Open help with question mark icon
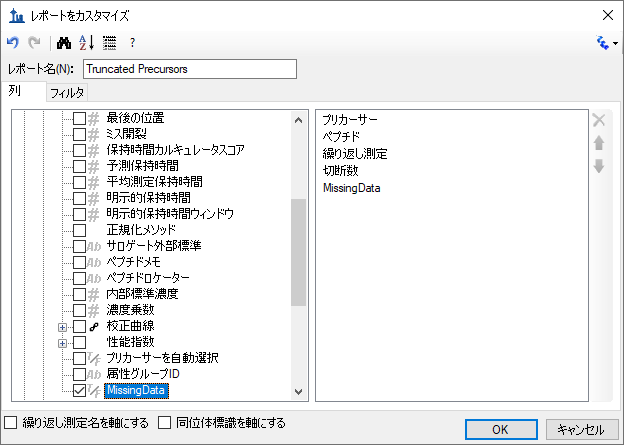The height and width of the screenshot is (445, 624). (132, 42)
